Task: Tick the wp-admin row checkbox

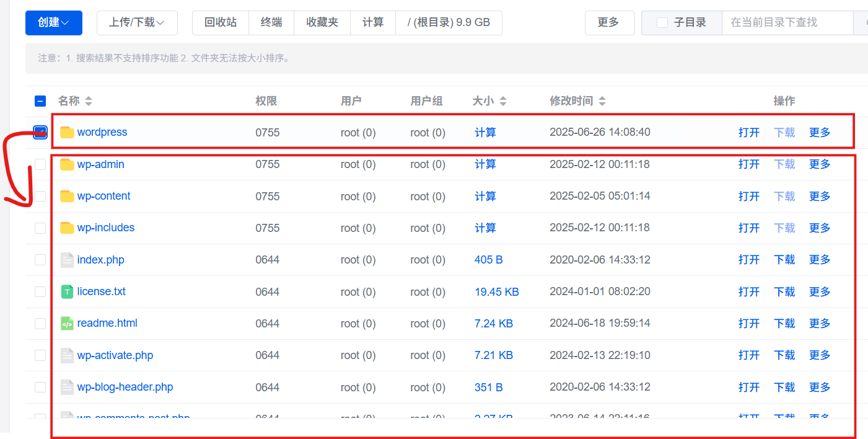Action: [x=40, y=164]
